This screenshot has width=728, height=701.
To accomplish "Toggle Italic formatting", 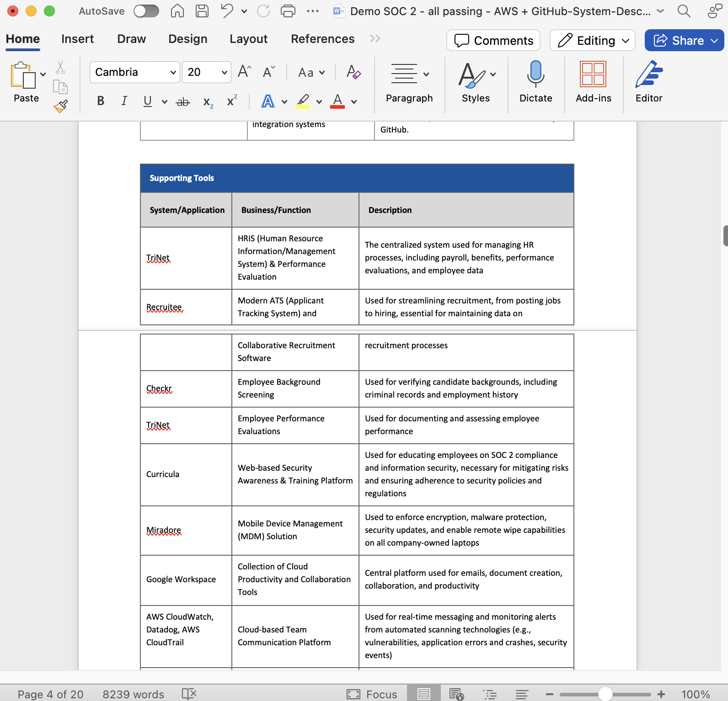I will coord(124,101).
